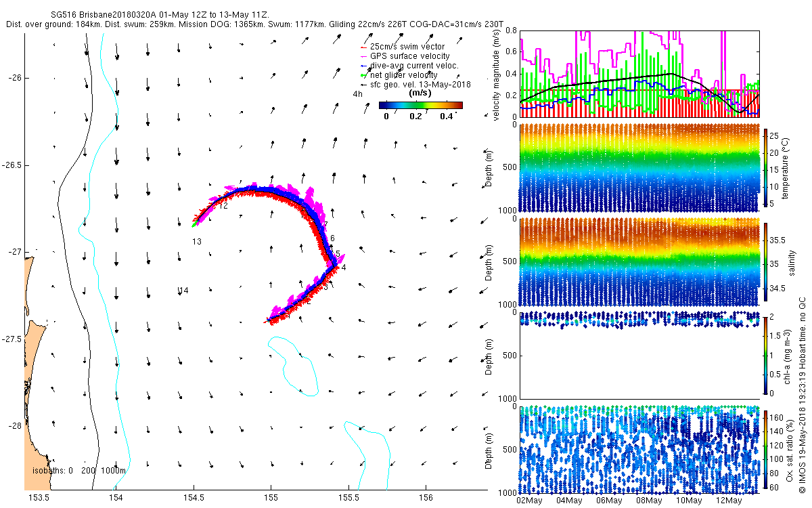
Task: Click the salinity depth-section plot
Action: [639, 263]
